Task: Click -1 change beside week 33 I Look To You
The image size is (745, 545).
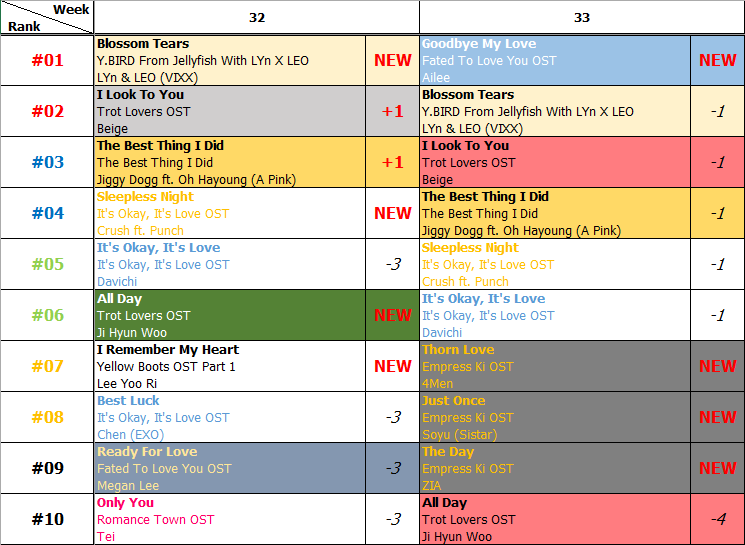Action: click(x=717, y=162)
